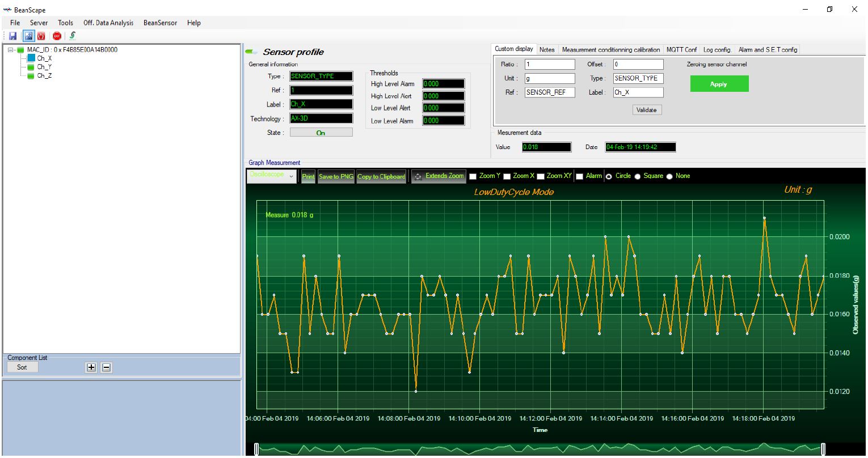Click the left handle of the time range slider
The height and width of the screenshot is (458, 868).
(256, 449)
